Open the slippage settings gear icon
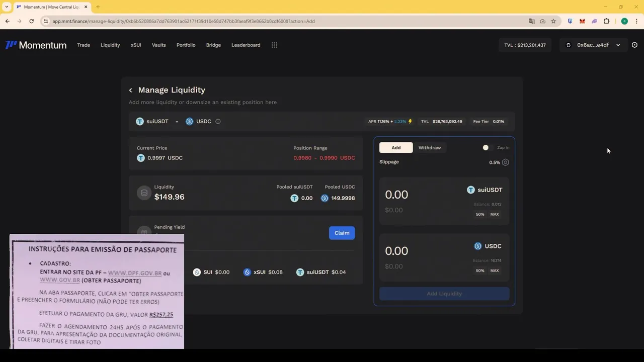 coord(506,162)
